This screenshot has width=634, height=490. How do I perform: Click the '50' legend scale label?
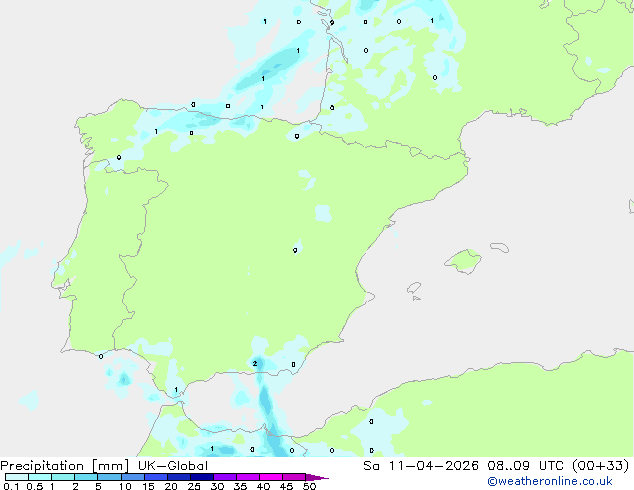tap(309, 486)
